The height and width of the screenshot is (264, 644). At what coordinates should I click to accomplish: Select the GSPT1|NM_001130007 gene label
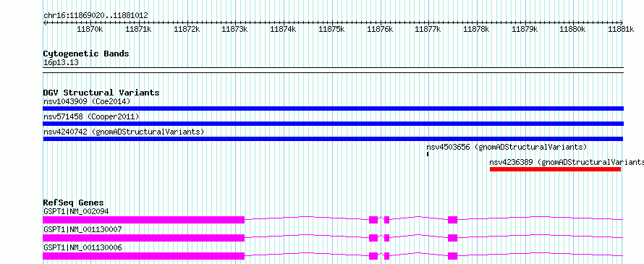click(x=82, y=229)
